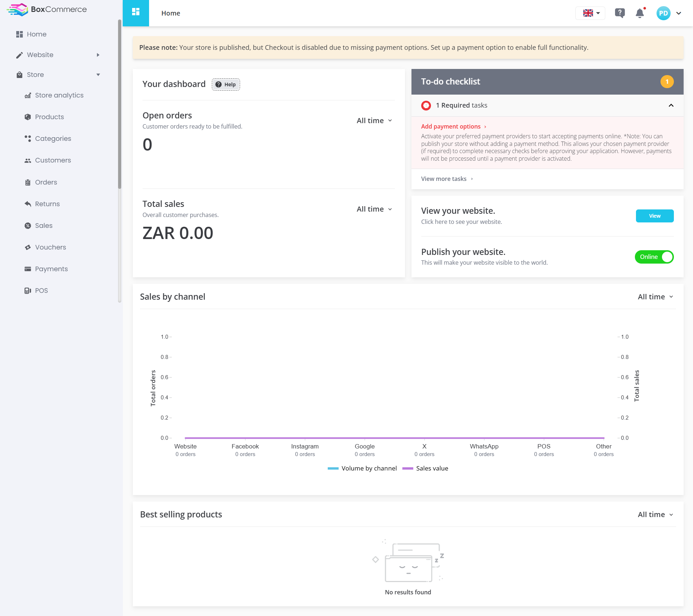Image resolution: width=693 pixels, height=616 pixels.
Task: Click the PD user avatar
Action: (663, 13)
